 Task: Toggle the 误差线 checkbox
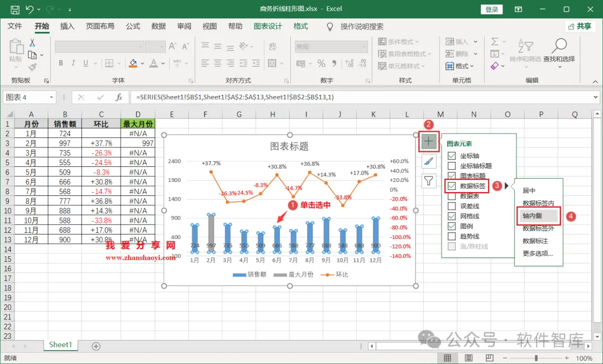point(452,206)
